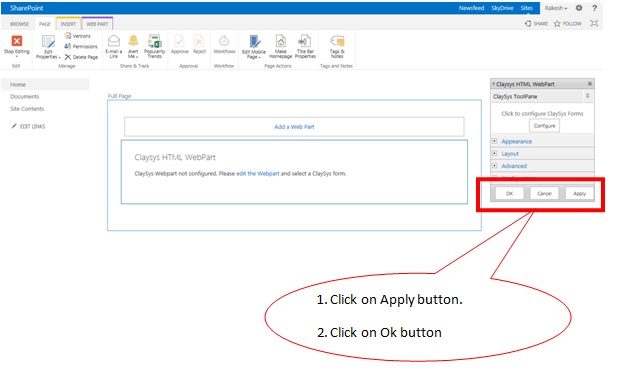Image resolution: width=621 pixels, height=379 pixels.
Task: Open SkyDrive in the top bar
Action: click(502, 8)
